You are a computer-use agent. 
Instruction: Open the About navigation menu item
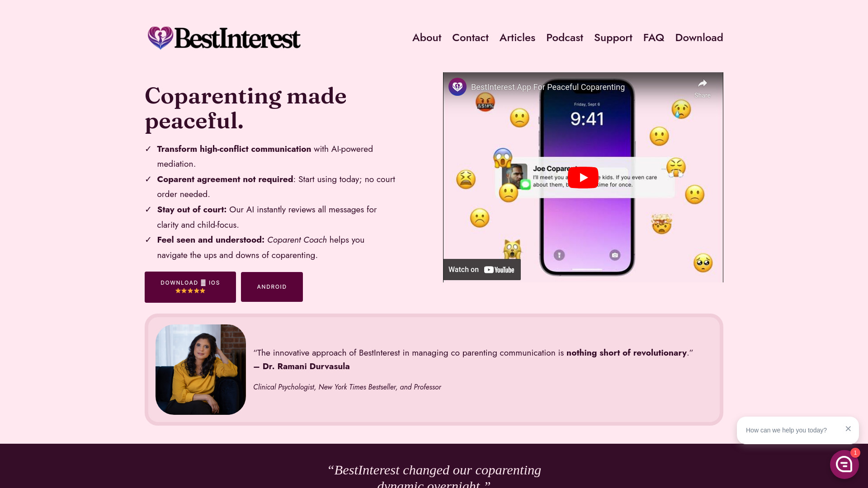[x=426, y=37]
